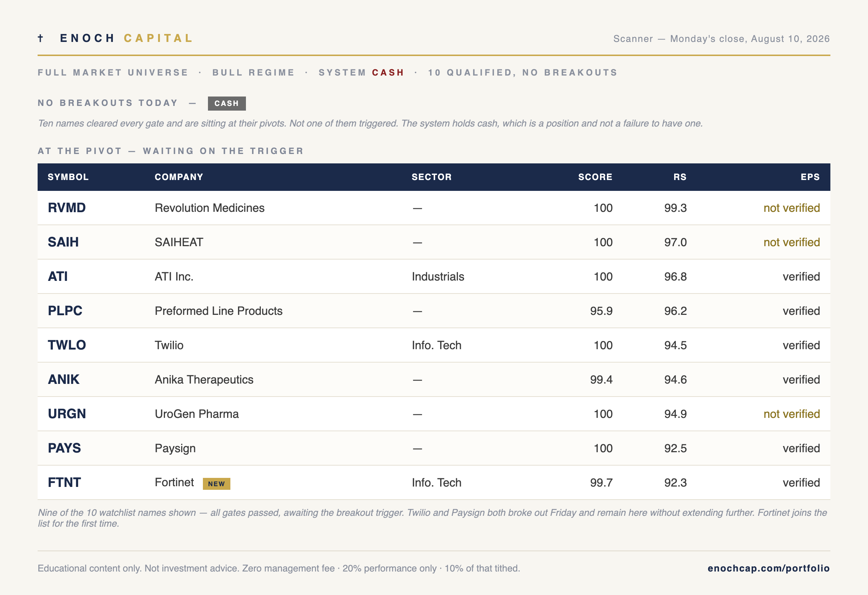Select the FTNT ticker symbol
The width and height of the screenshot is (868, 595).
tap(64, 483)
